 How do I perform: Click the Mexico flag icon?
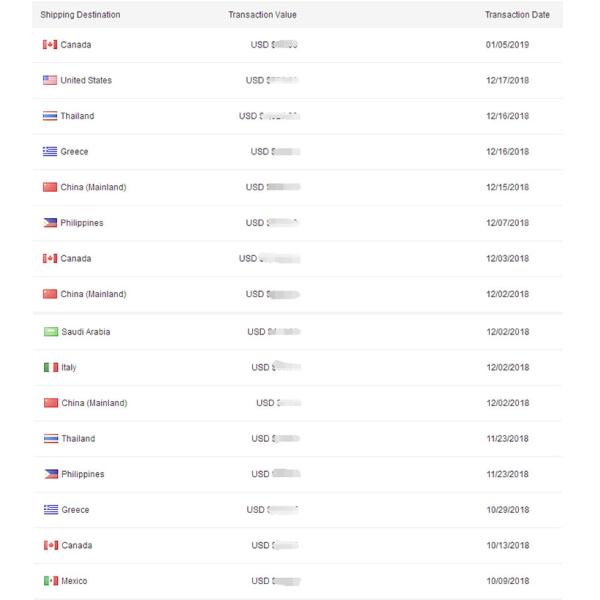tap(50, 582)
